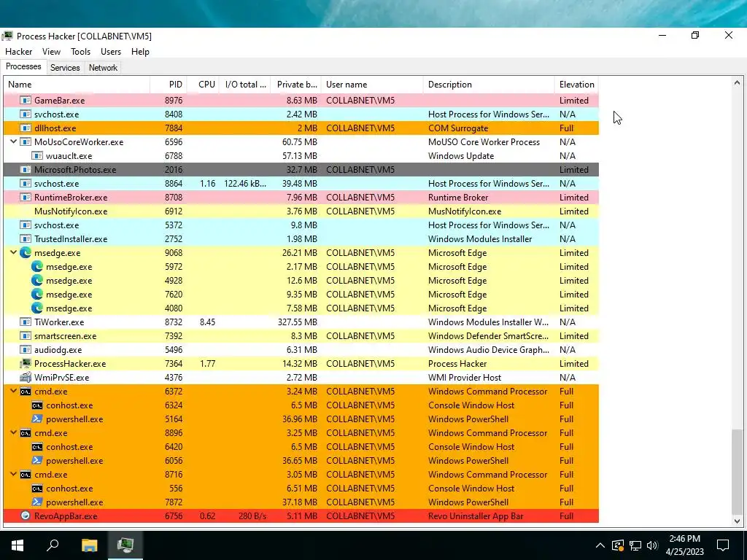Image resolution: width=747 pixels, height=560 pixels.
Task: Click the ProcessHacker.exe process icon
Action: (26, 364)
